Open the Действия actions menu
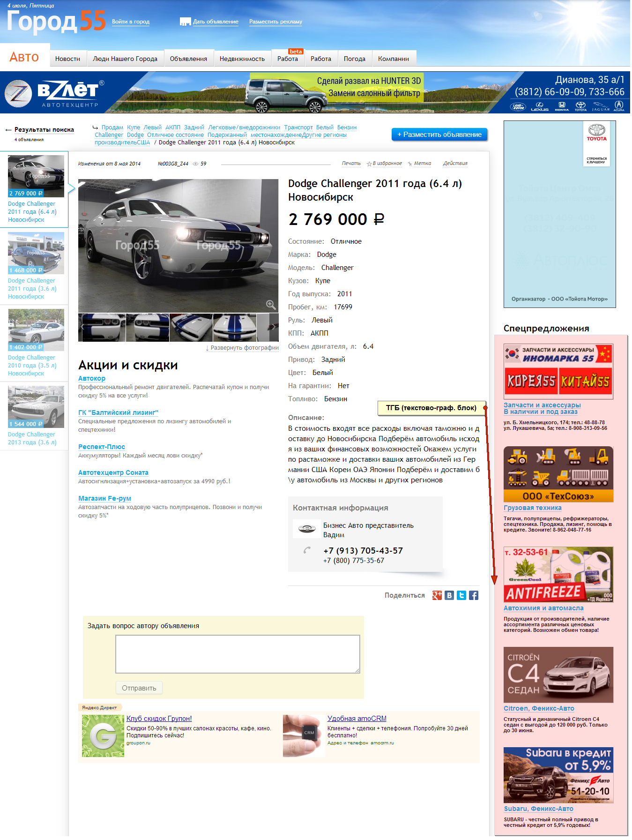This screenshot has height=840, width=632. tap(455, 164)
